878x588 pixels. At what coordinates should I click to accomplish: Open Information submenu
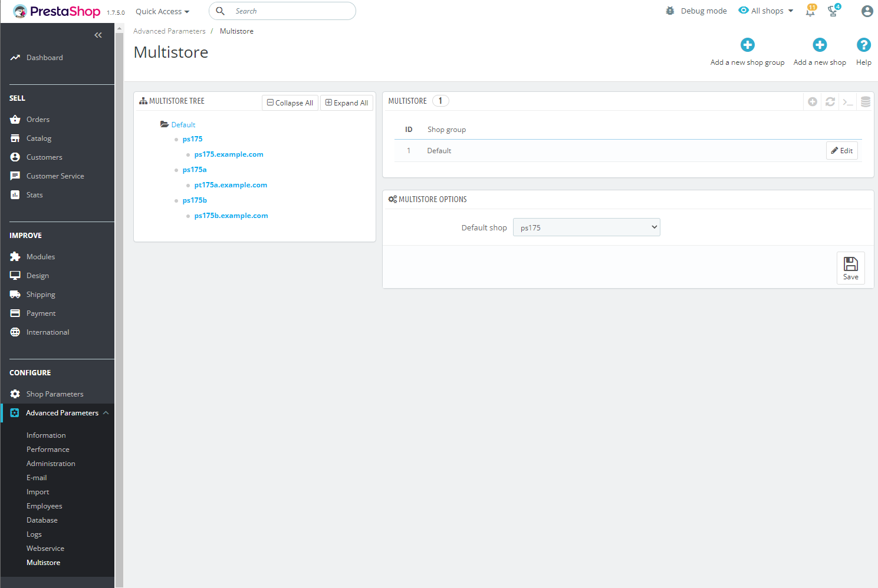pos(46,435)
